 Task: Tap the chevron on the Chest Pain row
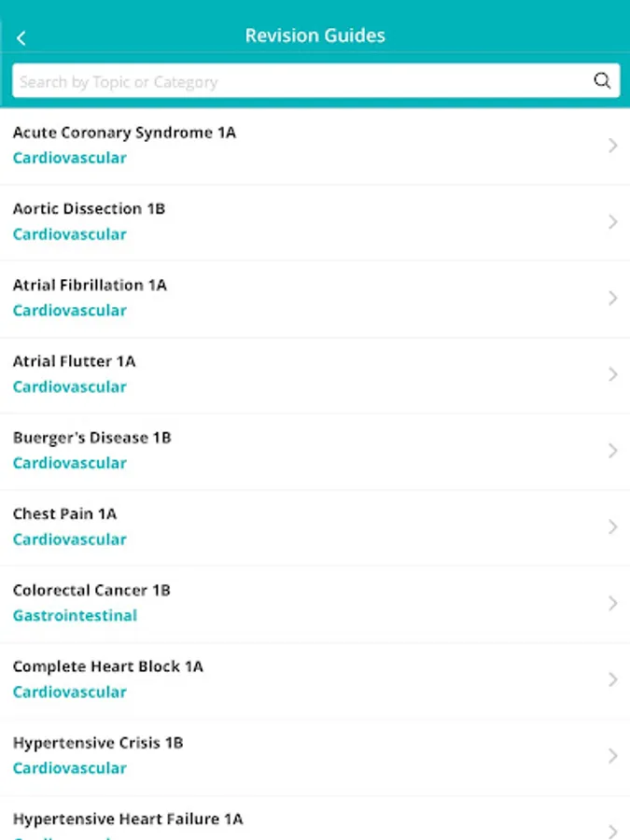613,527
